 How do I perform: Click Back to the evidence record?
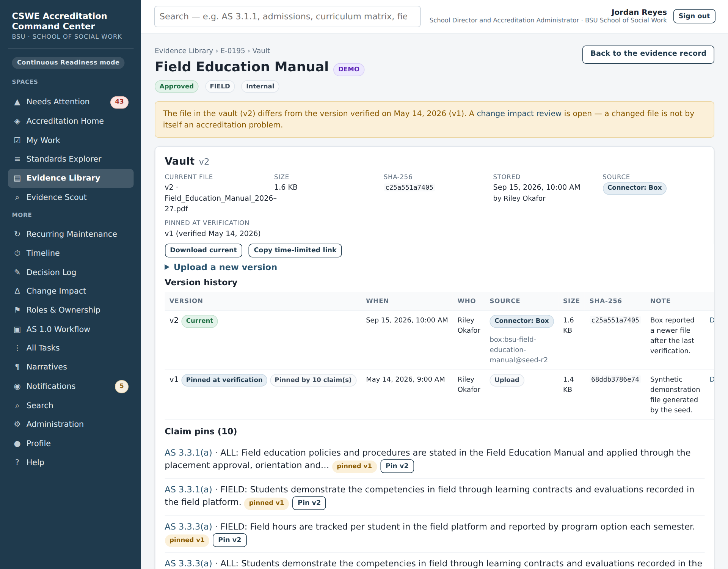coord(648,54)
